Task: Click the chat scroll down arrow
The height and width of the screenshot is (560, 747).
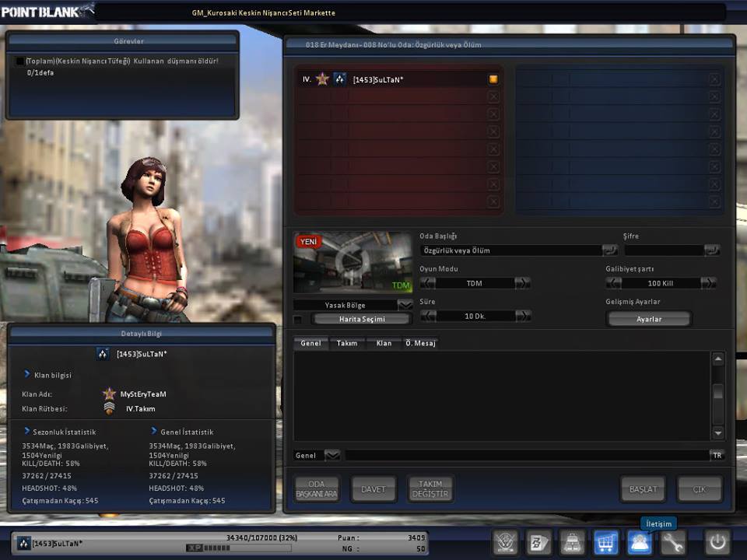Action: pos(718,433)
